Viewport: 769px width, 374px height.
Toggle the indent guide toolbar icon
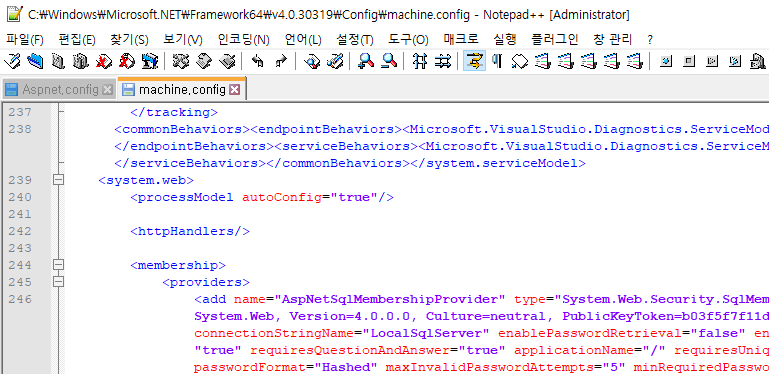(519, 61)
